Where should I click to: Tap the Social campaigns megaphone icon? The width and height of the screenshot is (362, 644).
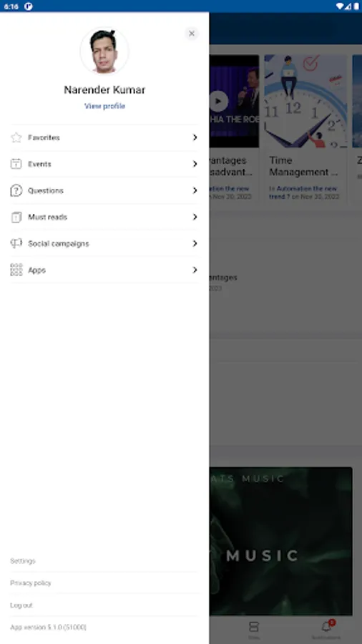(x=16, y=243)
